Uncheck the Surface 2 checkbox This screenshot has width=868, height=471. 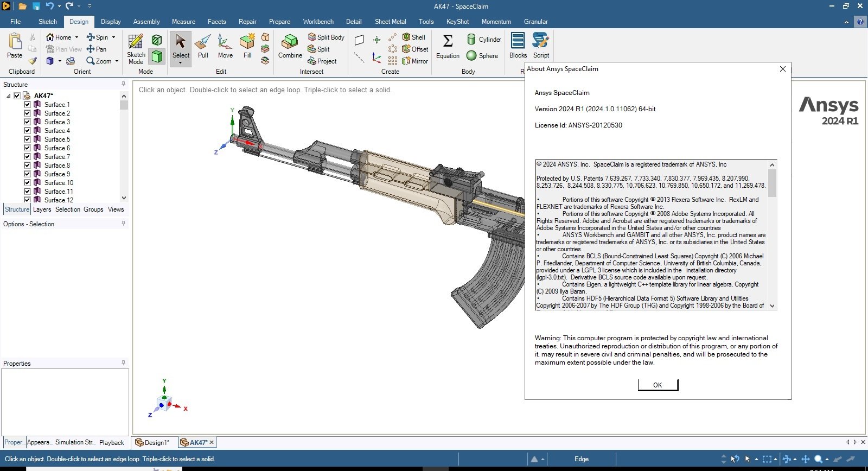(x=27, y=113)
